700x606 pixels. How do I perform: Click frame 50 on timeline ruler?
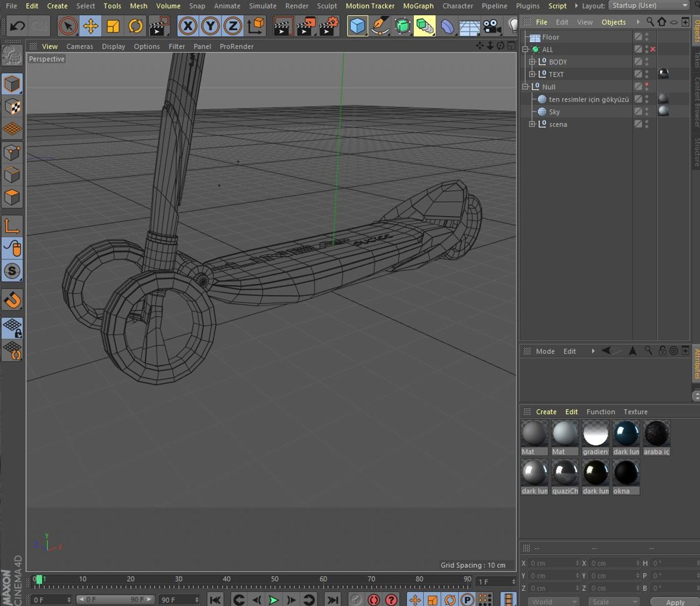(274, 579)
